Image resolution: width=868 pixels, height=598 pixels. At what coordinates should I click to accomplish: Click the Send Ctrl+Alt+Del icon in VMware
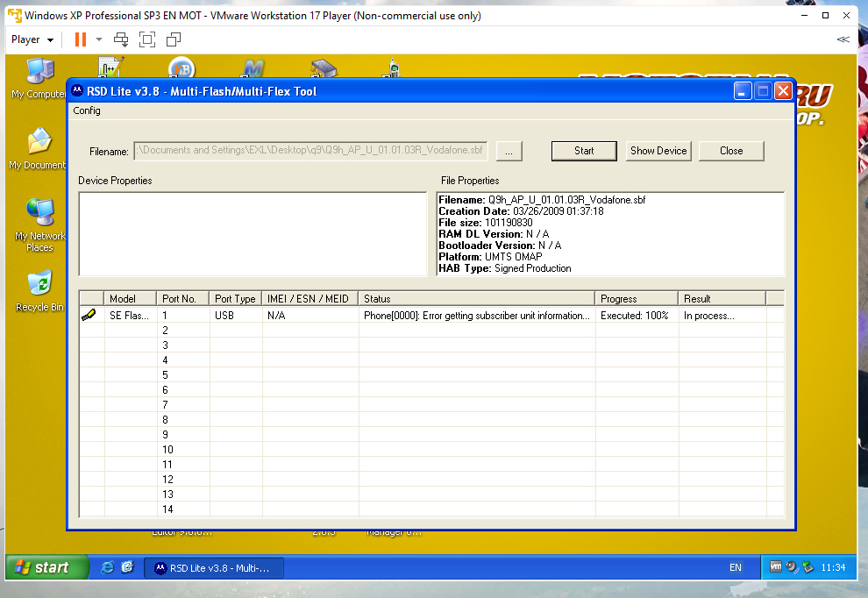pos(121,39)
